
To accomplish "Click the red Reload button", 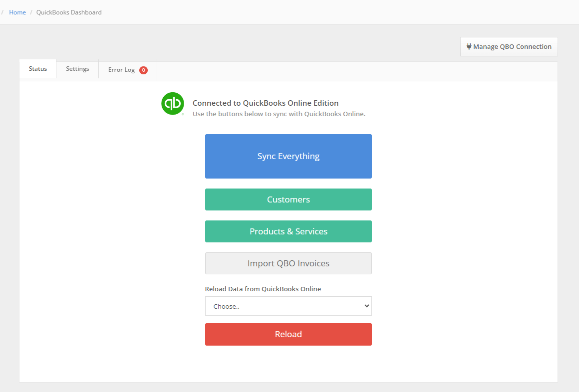I will coord(289,335).
